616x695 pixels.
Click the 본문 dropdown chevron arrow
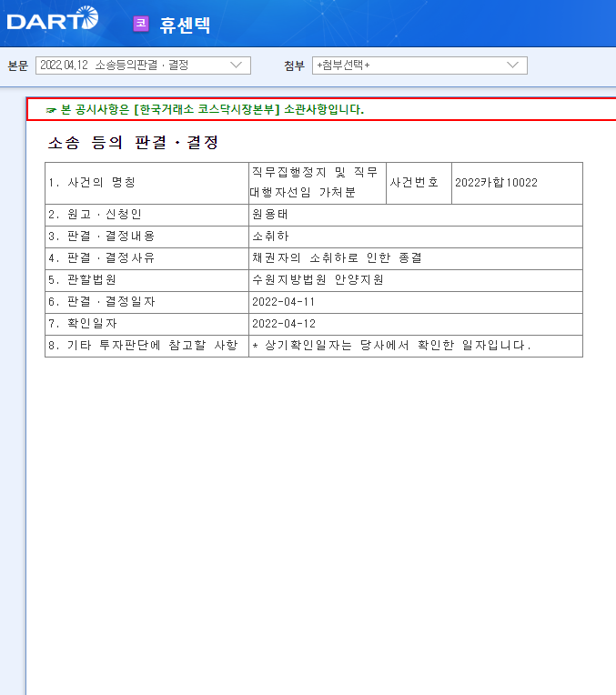click(237, 65)
